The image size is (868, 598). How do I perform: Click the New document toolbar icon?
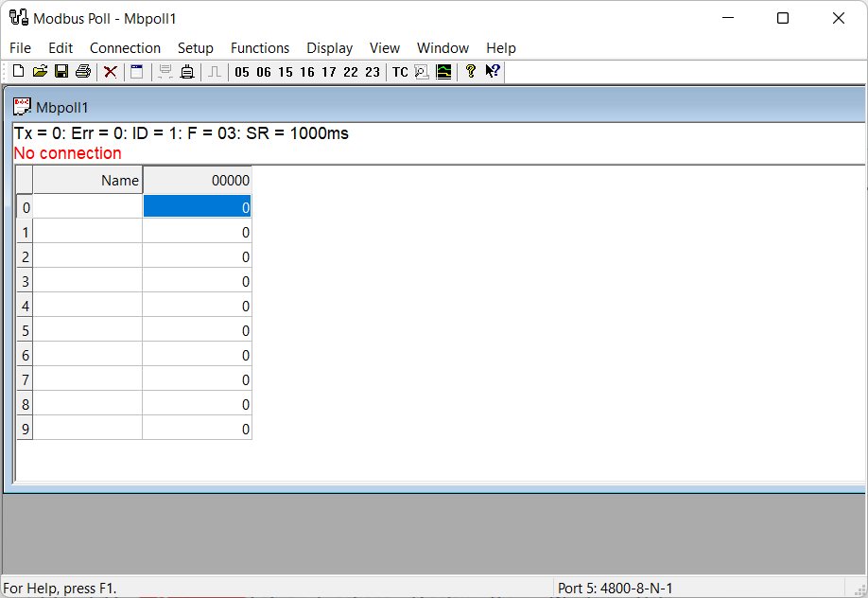[x=18, y=72]
